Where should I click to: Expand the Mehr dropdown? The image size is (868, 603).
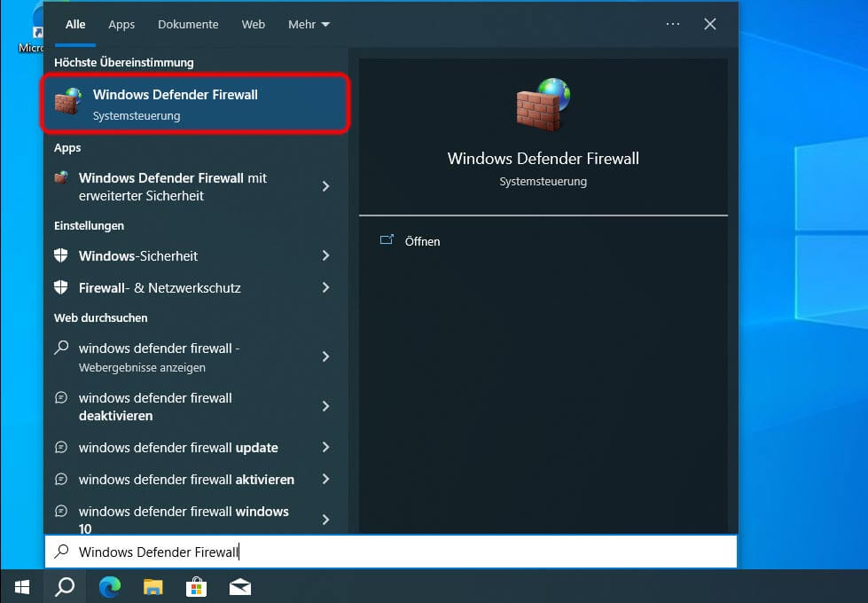(309, 24)
